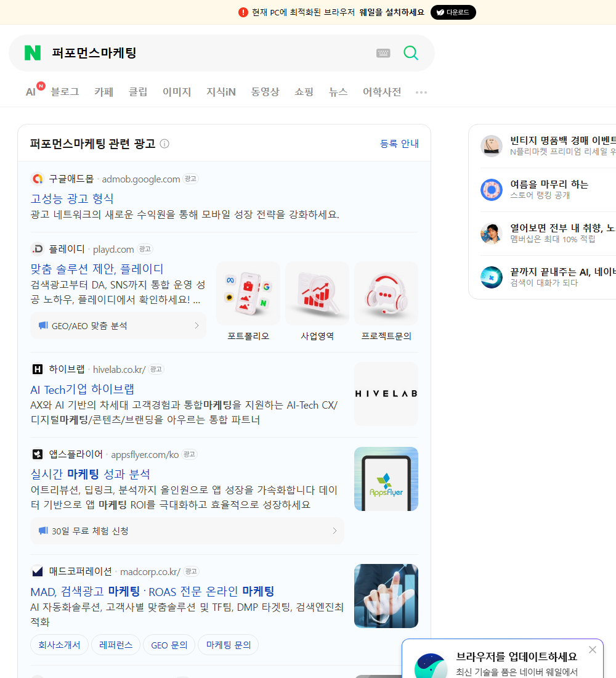Click the 여름을 마무리 하는 round icon

click(492, 189)
